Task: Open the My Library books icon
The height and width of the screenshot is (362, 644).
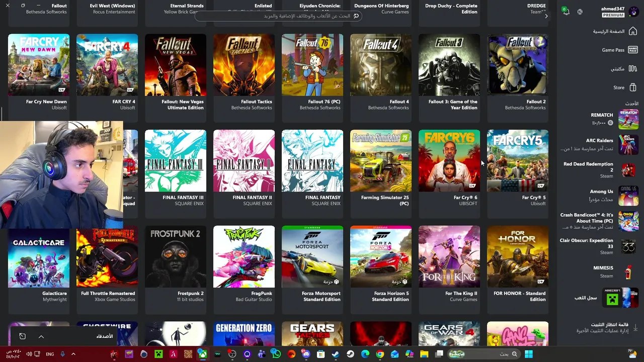Action: point(633,68)
